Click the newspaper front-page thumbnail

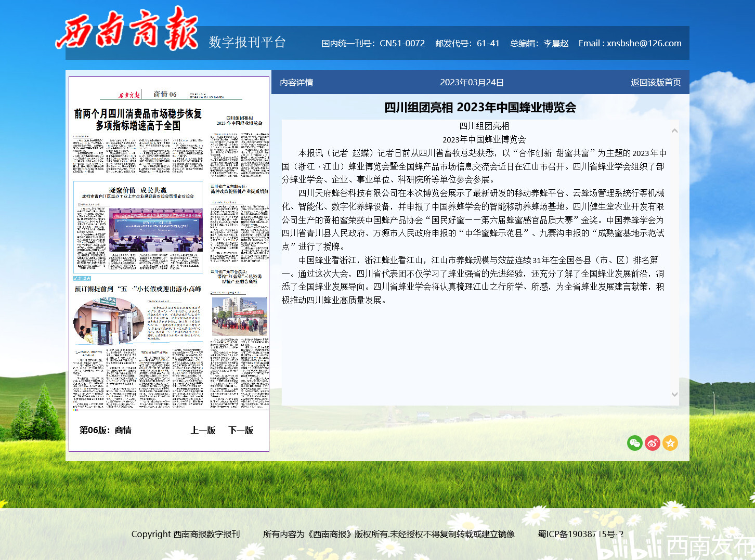tap(169, 250)
